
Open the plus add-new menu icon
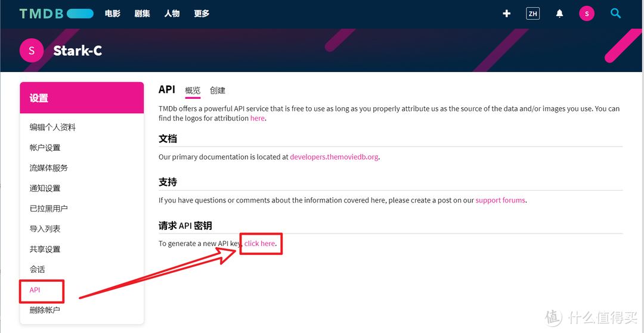click(x=506, y=14)
